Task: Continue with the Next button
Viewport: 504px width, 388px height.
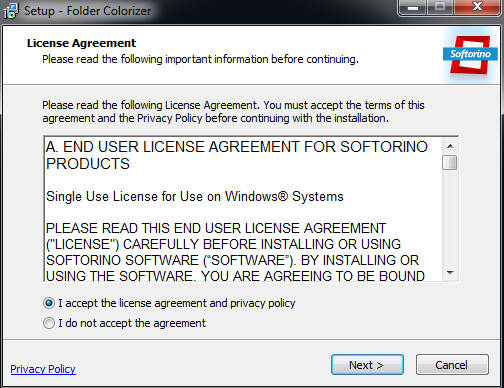Action: [367, 365]
